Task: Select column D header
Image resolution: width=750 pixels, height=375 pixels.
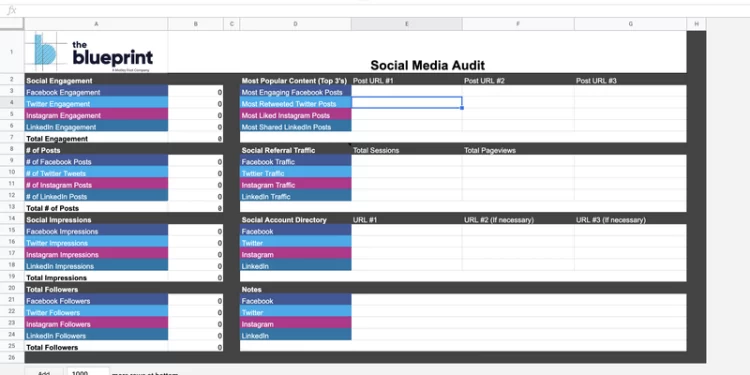Action: 295,24
